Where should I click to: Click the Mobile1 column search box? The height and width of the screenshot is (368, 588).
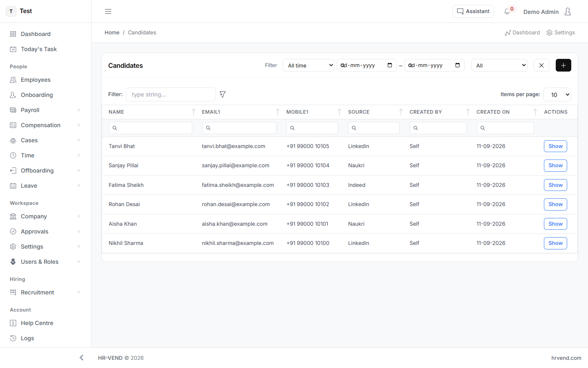[x=312, y=128]
